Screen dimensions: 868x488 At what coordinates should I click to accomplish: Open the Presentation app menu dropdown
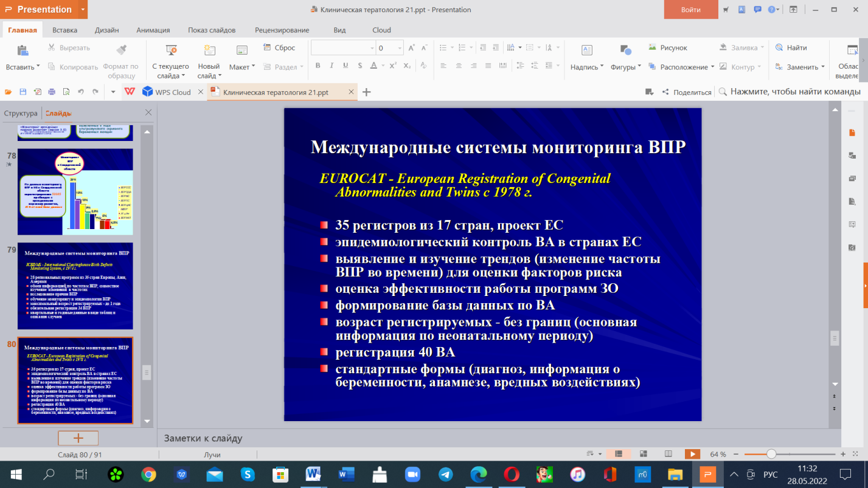click(x=82, y=9)
